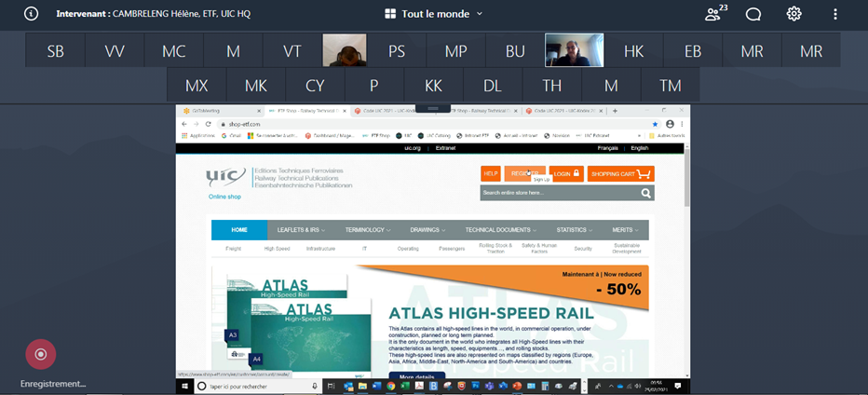
Task: Select participant tile DL
Action: point(493,86)
